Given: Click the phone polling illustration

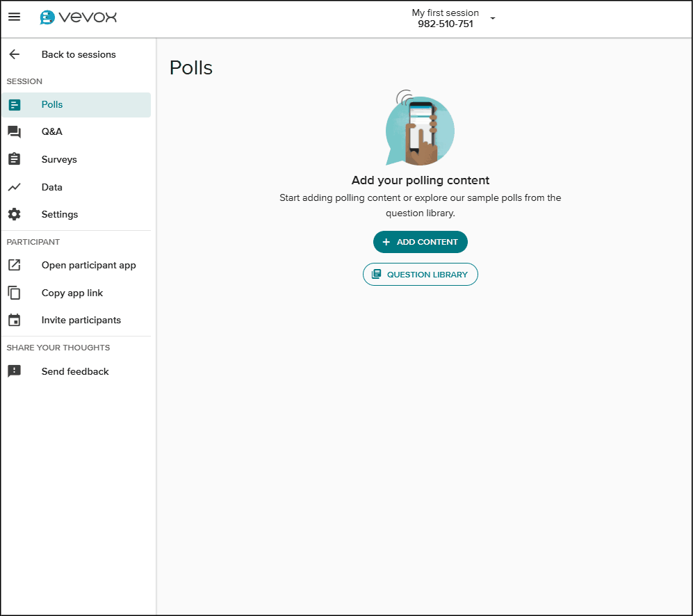Looking at the screenshot, I should pyautogui.click(x=420, y=129).
